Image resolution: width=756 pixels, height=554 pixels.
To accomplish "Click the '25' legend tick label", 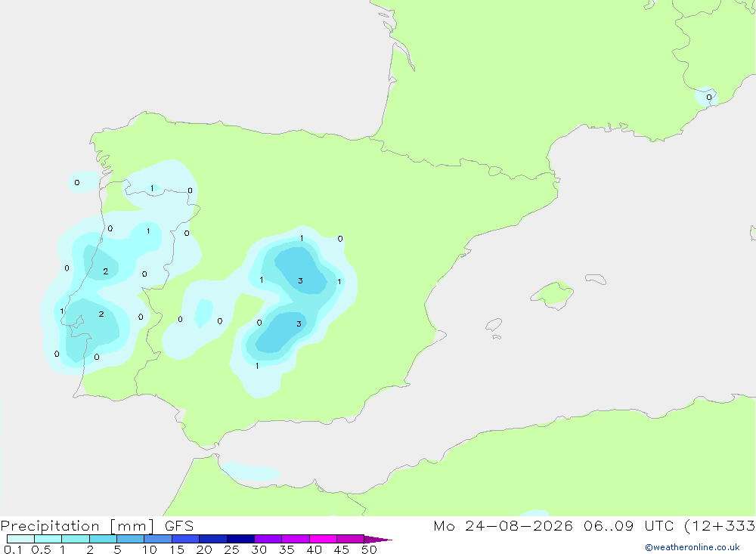I will pyautogui.click(x=232, y=549).
